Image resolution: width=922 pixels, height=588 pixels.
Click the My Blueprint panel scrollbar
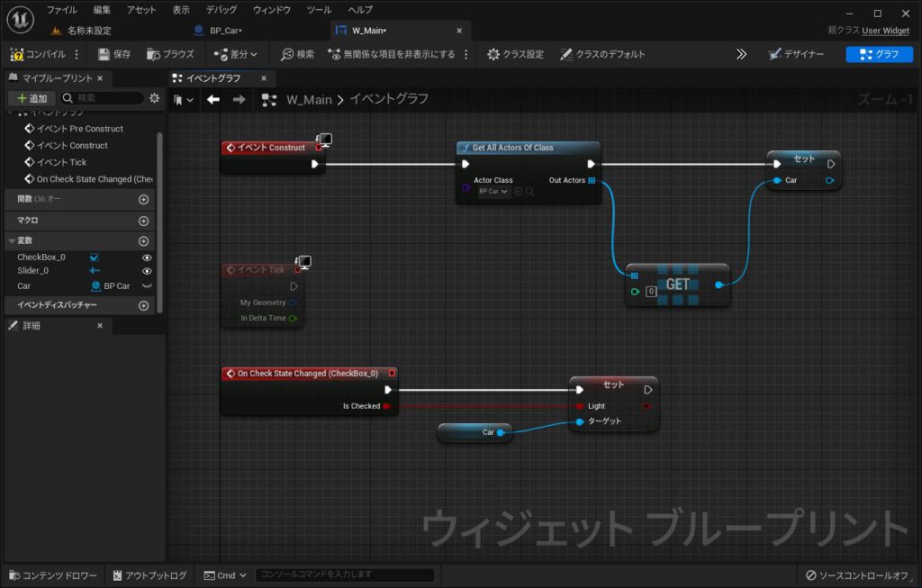click(x=159, y=222)
